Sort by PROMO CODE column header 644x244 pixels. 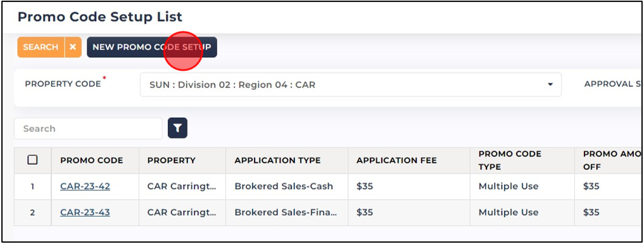pyautogui.click(x=92, y=160)
